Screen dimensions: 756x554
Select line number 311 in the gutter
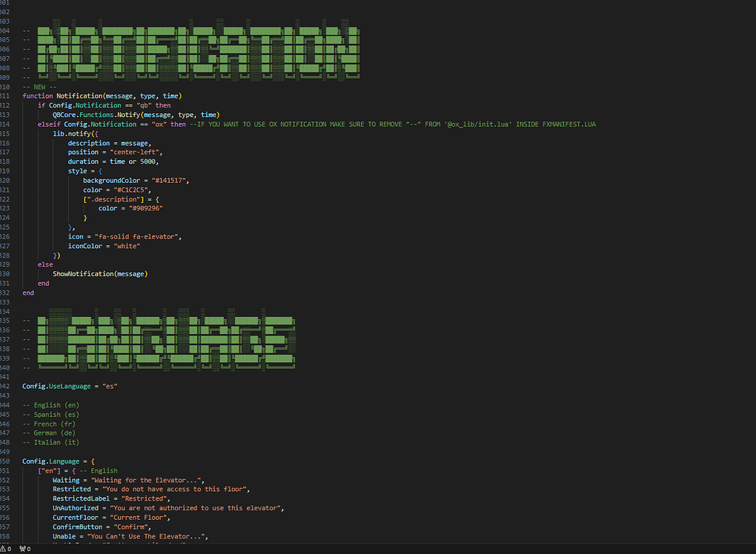point(7,96)
